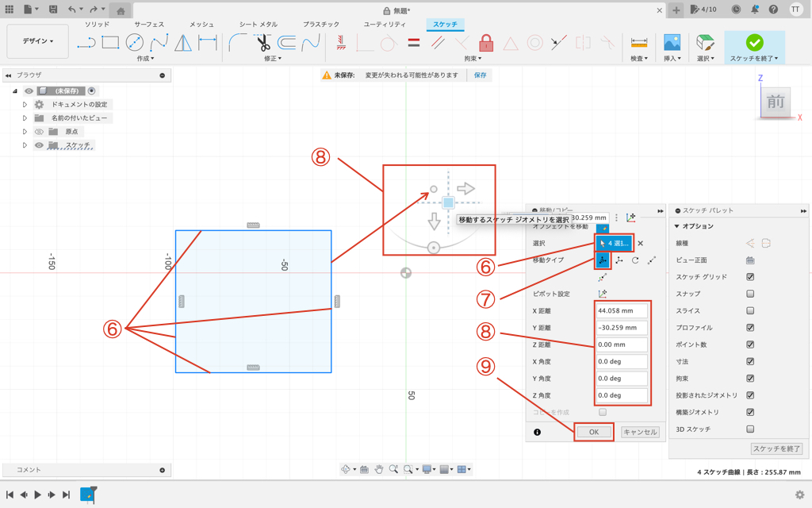This screenshot has height=508, width=812.
Task: Enable the Slice checkbox
Action: [750, 311]
